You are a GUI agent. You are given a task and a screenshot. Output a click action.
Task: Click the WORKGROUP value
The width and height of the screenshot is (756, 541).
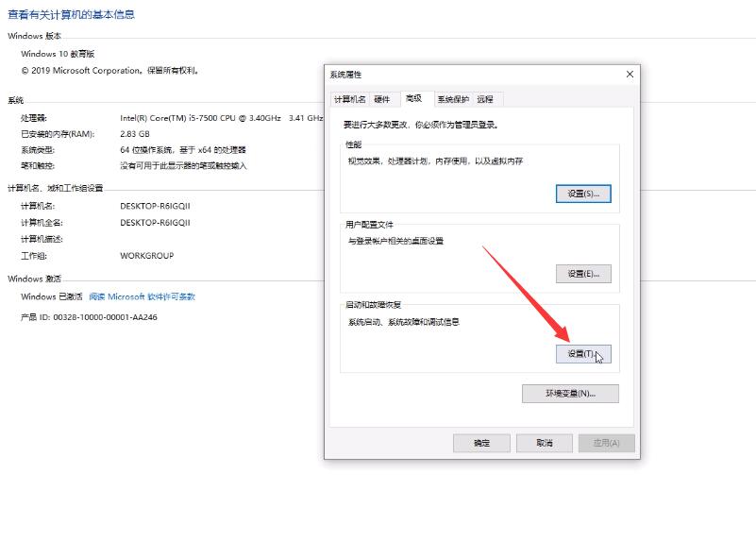tap(147, 256)
